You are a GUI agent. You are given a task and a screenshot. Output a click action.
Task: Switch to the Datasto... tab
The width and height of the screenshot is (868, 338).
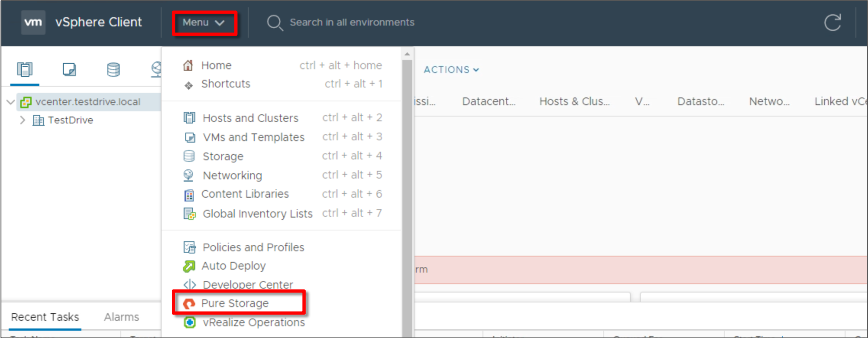pos(700,101)
